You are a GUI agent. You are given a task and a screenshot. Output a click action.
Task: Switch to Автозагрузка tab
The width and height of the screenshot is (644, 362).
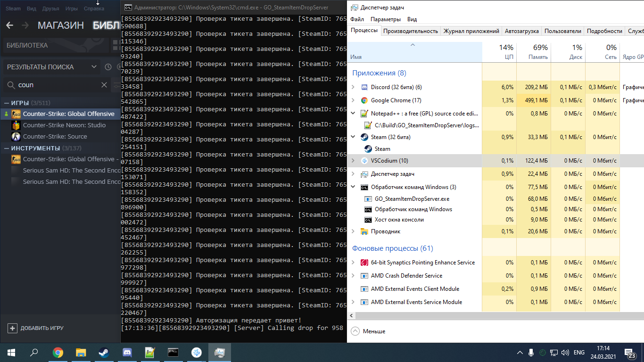[521, 31]
